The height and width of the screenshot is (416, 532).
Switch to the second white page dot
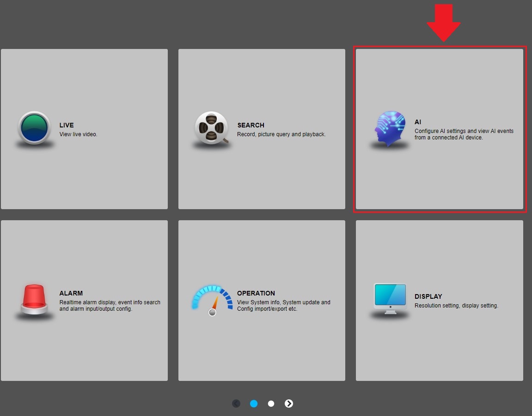point(271,404)
